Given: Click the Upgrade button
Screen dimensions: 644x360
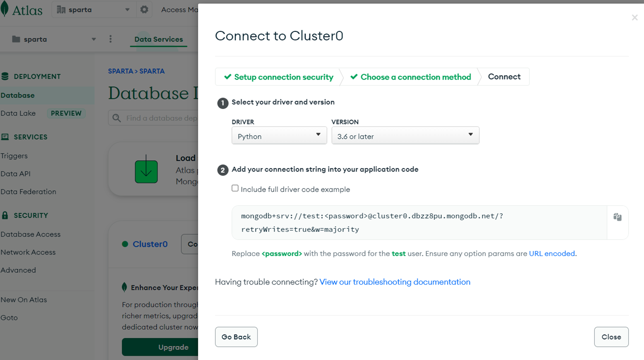Looking at the screenshot, I should click(160, 347).
